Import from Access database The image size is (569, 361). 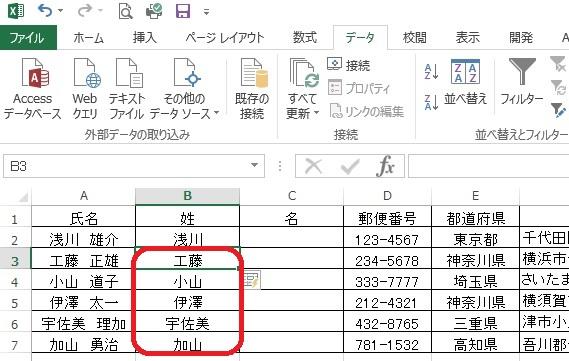point(33,89)
